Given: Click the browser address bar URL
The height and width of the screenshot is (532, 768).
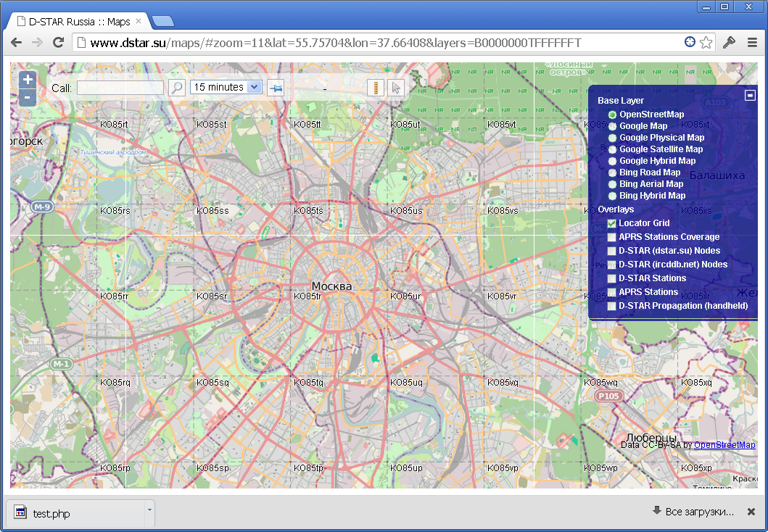Looking at the screenshot, I should pos(336,43).
